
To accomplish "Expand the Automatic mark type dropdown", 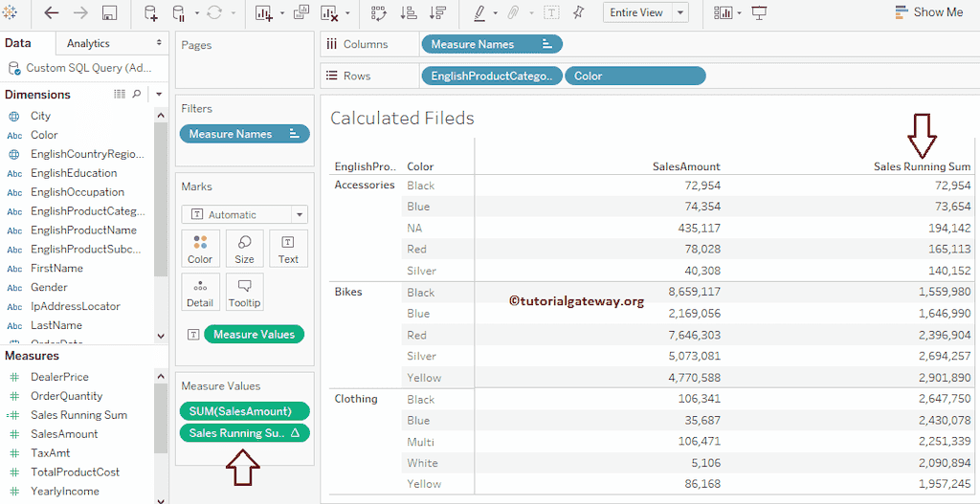I will pyautogui.click(x=300, y=215).
